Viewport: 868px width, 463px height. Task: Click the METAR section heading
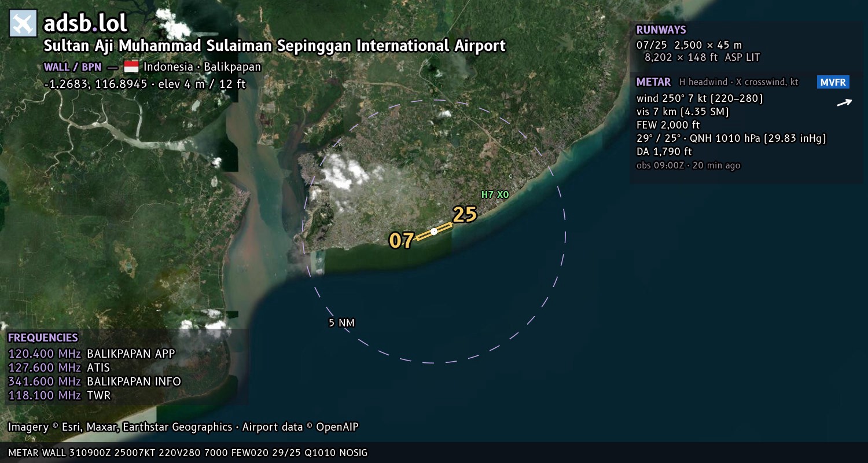tap(653, 82)
